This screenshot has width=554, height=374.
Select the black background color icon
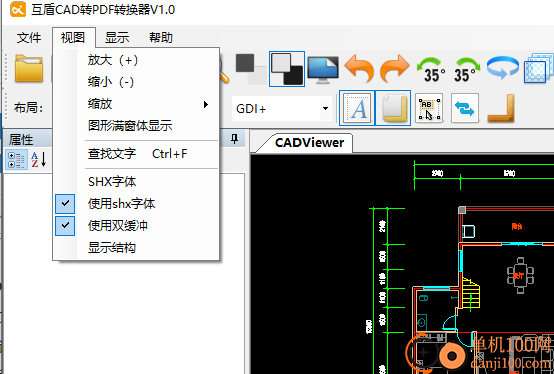[287, 69]
